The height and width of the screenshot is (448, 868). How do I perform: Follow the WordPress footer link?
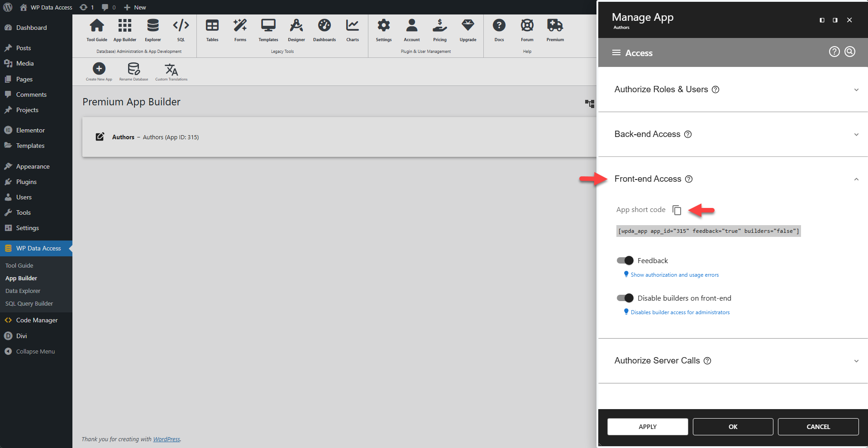[x=166, y=439]
